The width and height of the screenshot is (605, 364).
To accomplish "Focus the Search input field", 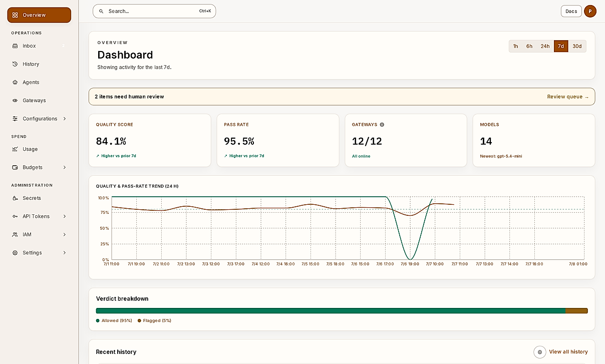I will 154,11.
